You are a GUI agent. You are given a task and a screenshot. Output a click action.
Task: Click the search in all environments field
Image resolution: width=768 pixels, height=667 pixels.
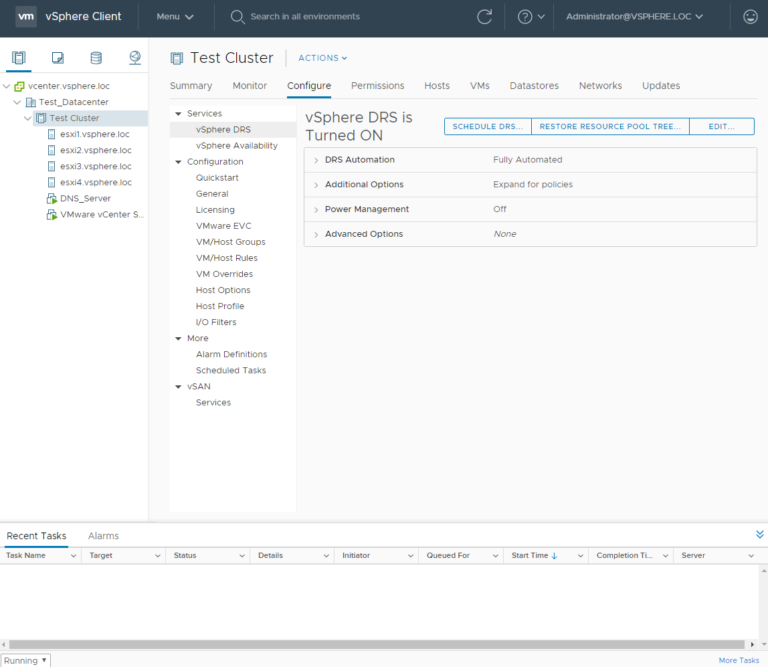(305, 17)
